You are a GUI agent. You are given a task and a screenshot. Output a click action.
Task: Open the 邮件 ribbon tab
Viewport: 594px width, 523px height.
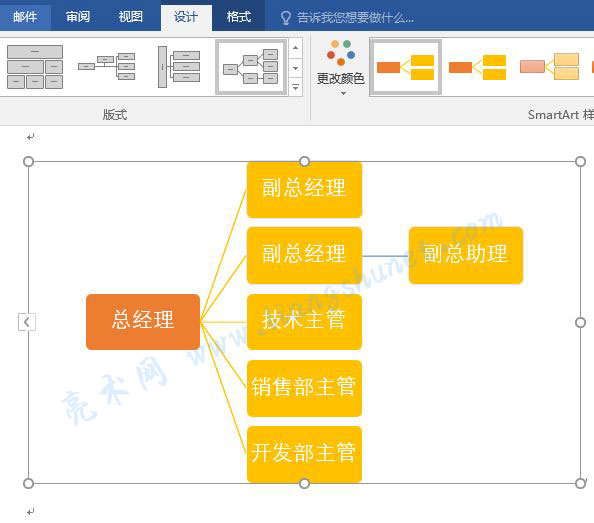tap(25, 17)
